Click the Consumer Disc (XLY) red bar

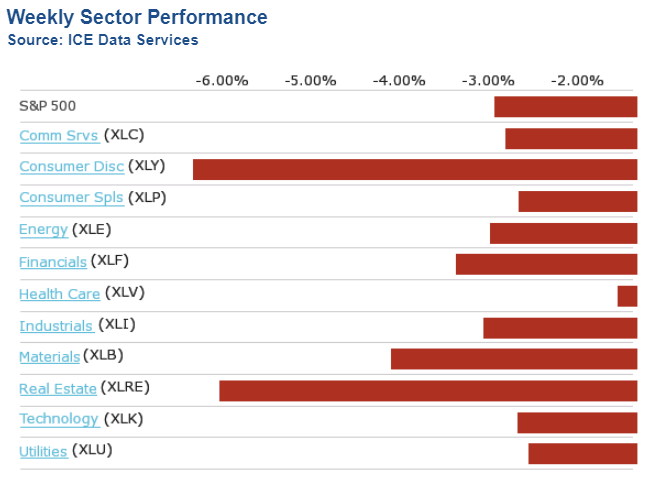click(x=415, y=169)
